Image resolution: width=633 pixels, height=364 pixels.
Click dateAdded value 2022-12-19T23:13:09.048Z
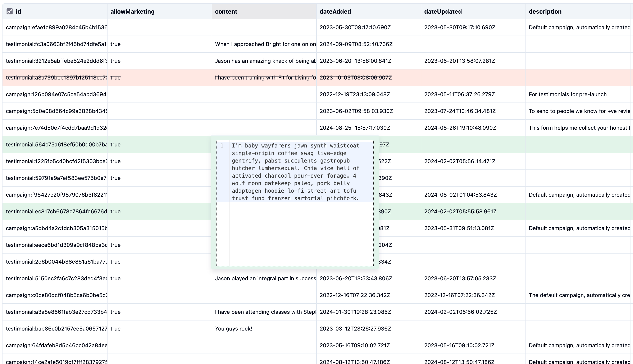(x=355, y=95)
